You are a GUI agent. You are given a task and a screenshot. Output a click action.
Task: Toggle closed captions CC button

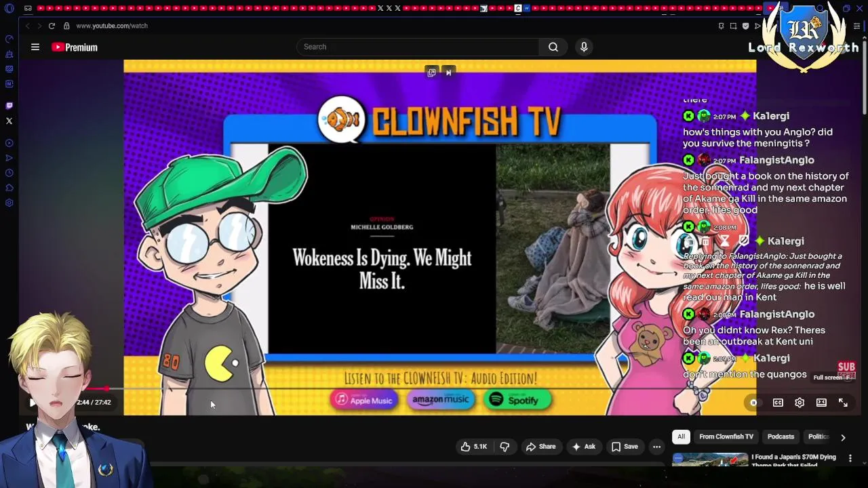pyautogui.click(x=778, y=403)
